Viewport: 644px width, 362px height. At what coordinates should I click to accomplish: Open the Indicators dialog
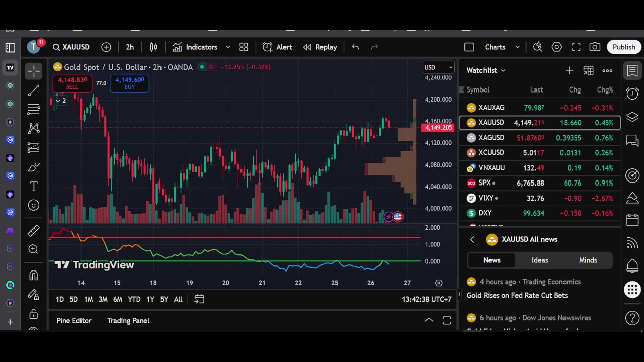(195, 47)
